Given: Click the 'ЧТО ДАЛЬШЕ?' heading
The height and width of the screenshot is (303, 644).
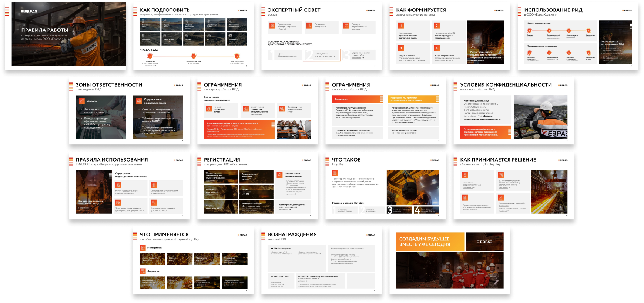Looking at the screenshot, I should click(x=149, y=50).
